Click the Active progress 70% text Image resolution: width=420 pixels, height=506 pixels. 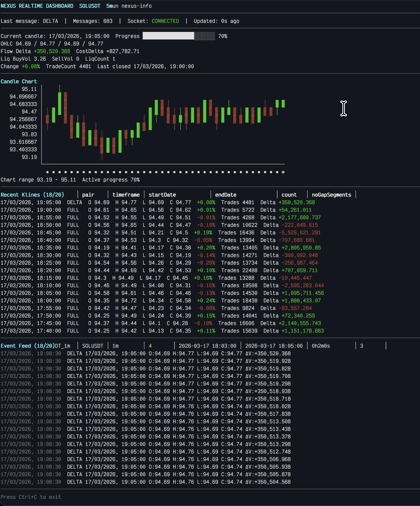(x=111, y=180)
